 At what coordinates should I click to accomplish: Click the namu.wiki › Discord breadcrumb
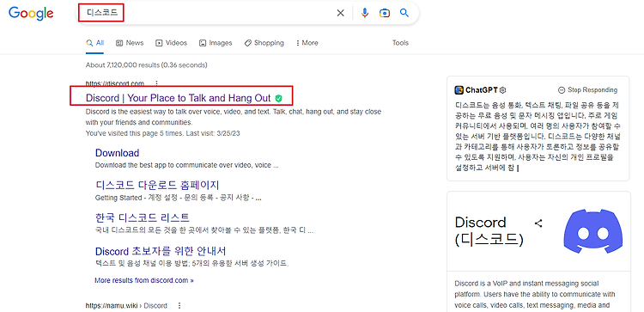[x=126, y=305]
